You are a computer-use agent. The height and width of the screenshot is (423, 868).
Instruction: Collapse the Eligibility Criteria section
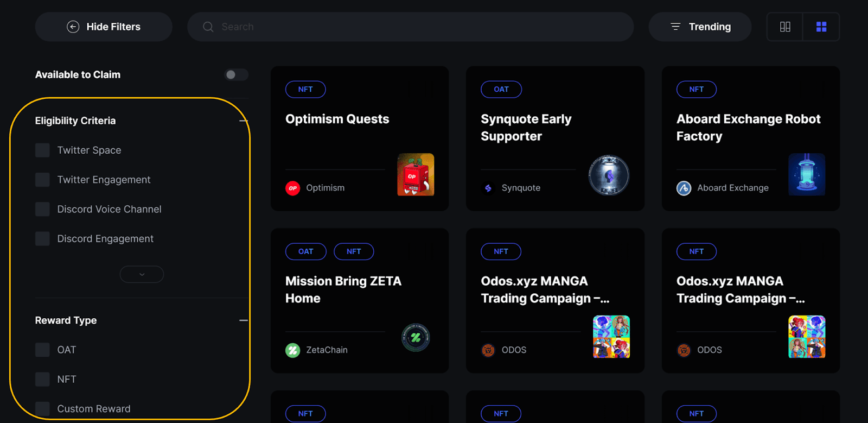(x=244, y=121)
